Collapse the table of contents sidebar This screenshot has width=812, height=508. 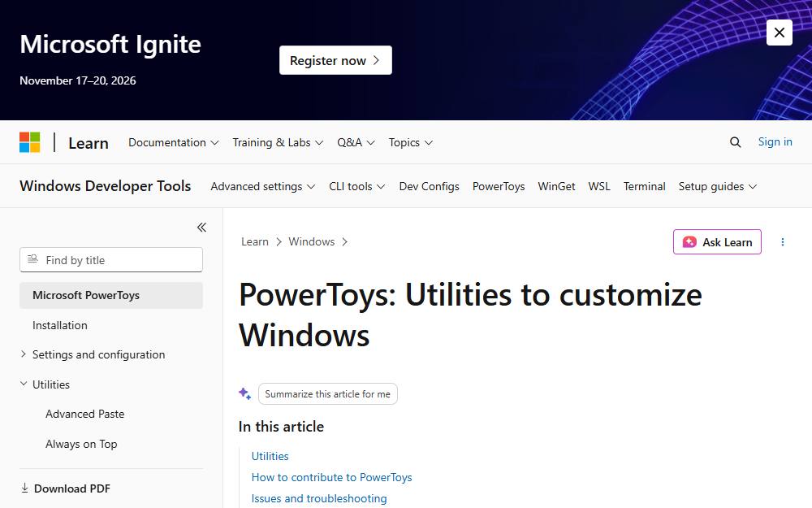[x=201, y=227]
